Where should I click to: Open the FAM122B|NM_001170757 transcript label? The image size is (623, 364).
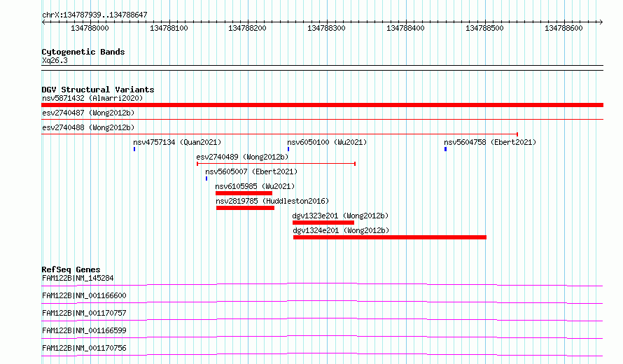pos(84,313)
